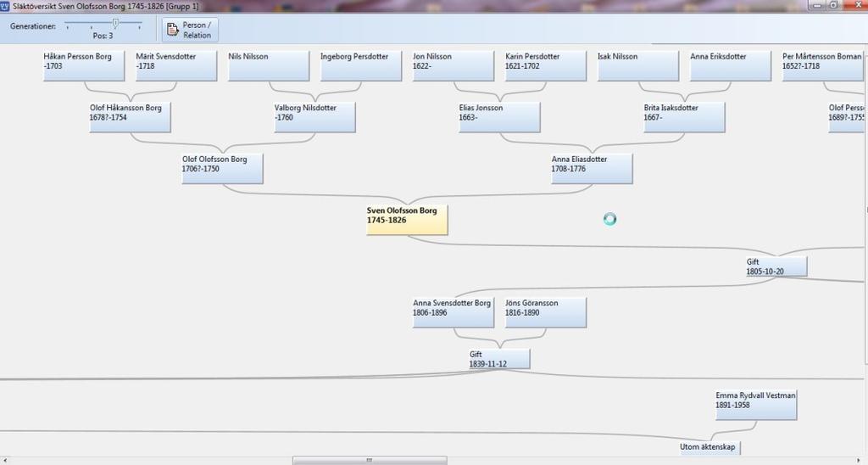Select Per Mårtensson Boman box
Image resolution: width=868 pixels, height=465 pixels.
click(x=822, y=66)
